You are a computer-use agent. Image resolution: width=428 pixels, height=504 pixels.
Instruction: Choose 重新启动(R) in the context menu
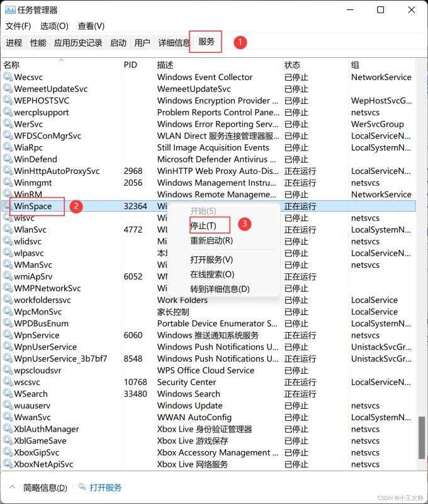click(211, 241)
